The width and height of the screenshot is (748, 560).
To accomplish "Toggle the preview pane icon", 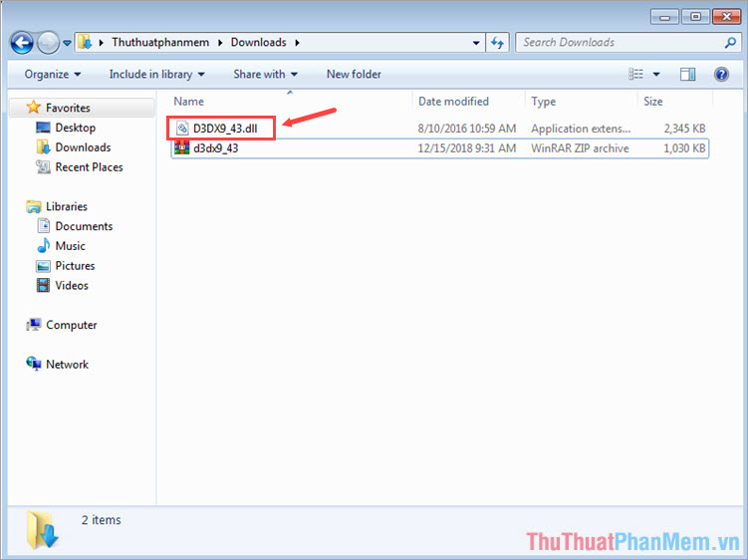I will pyautogui.click(x=687, y=74).
